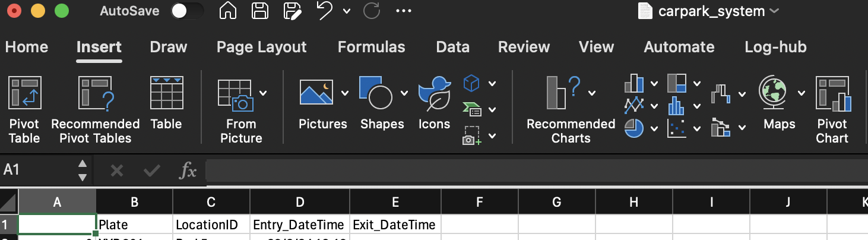
Task: Expand the carpark_system title dropdown
Action: (x=774, y=11)
